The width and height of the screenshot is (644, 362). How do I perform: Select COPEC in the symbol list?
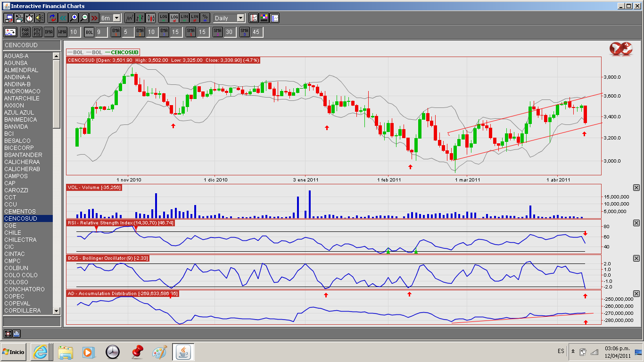[28, 296]
